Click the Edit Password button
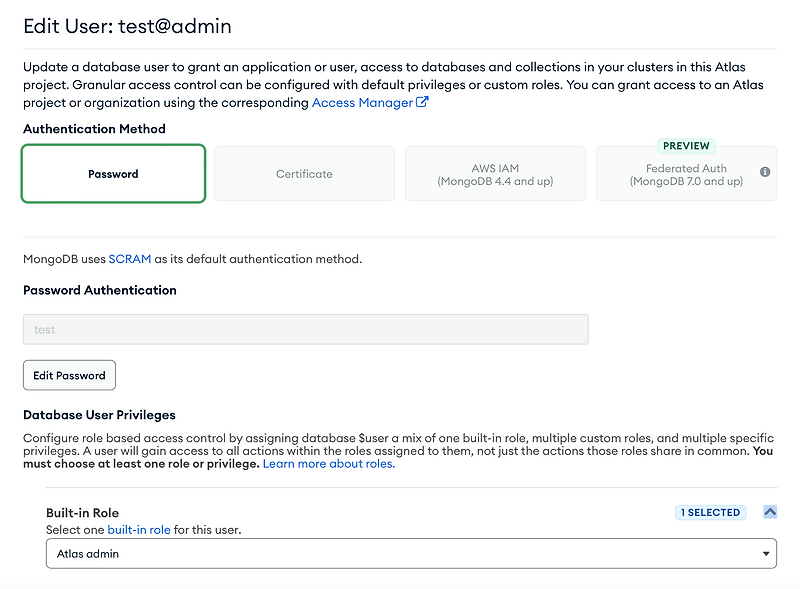Image resolution: width=800 pixels, height=589 pixels. (69, 375)
